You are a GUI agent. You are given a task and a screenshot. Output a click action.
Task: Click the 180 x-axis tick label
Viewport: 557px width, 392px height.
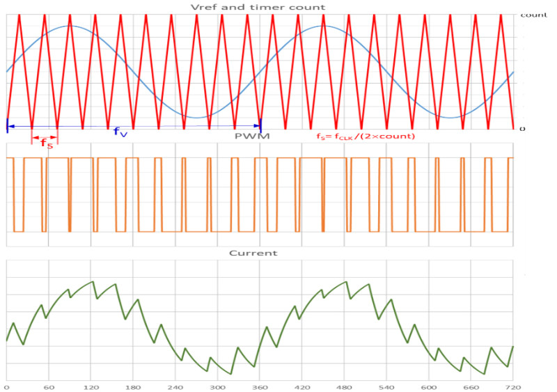tap(133, 386)
